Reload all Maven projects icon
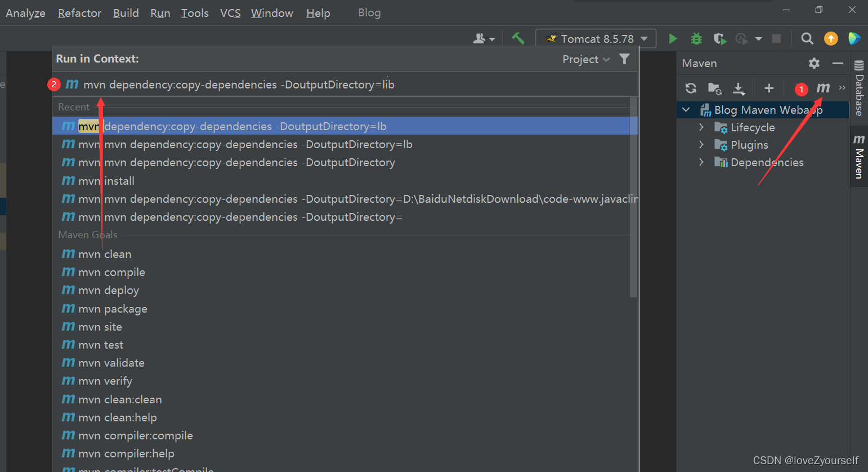Image resolution: width=868 pixels, height=472 pixels. pos(691,88)
